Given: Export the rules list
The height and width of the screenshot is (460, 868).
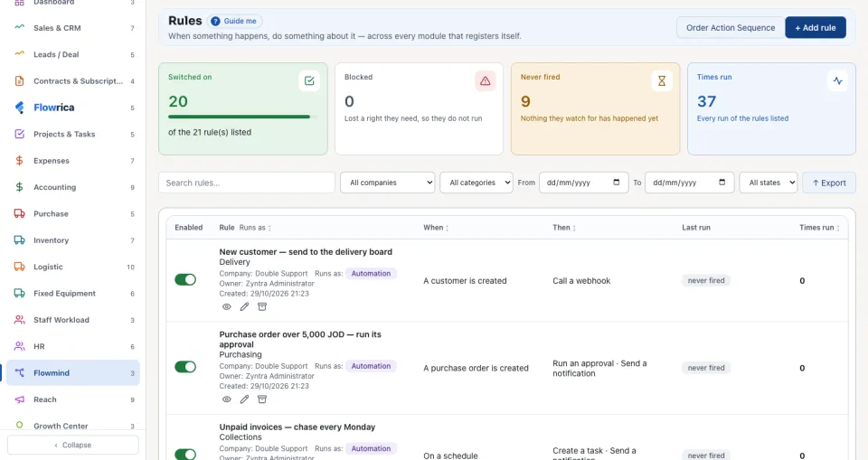Looking at the screenshot, I should coord(829,183).
